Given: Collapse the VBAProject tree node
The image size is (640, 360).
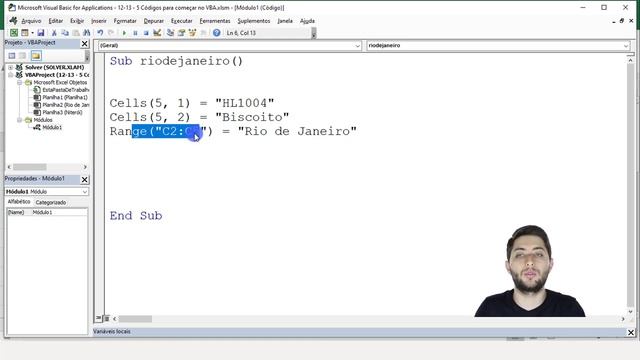Looking at the screenshot, I should point(11,75).
